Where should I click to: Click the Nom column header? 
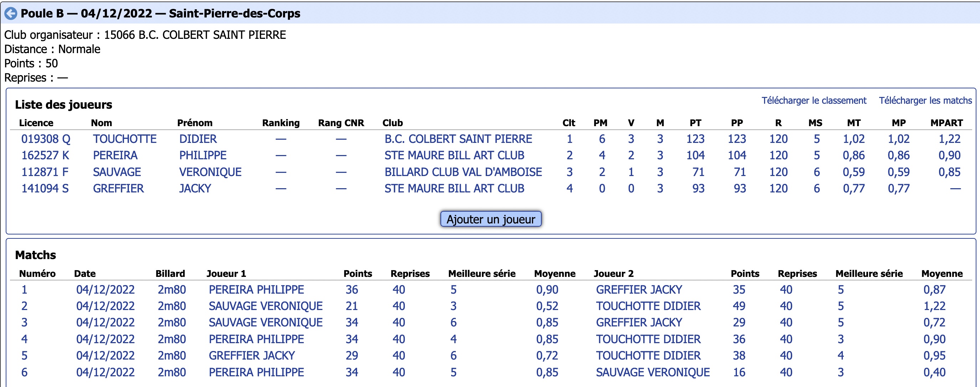[101, 123]
